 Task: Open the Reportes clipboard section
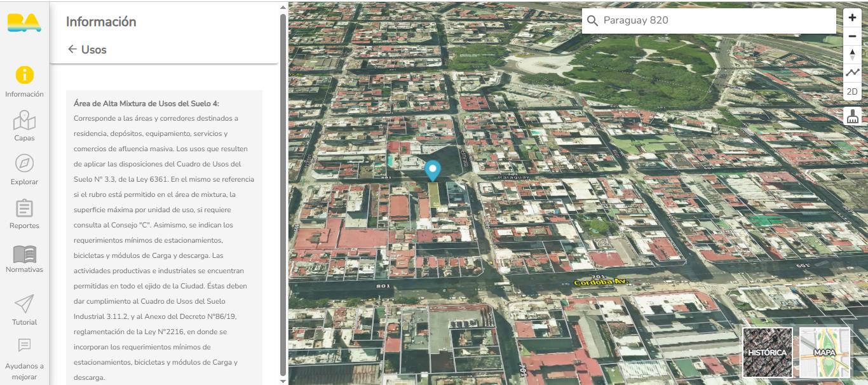point(24,213)
